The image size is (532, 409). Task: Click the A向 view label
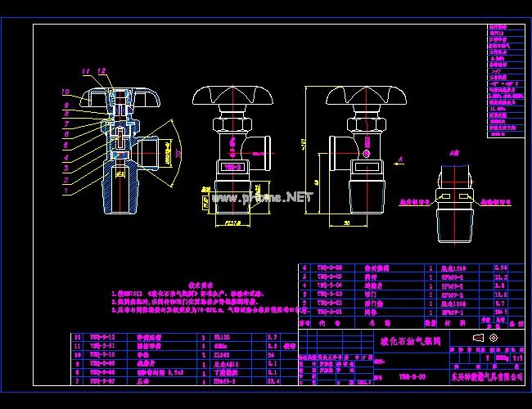(x=454, y=154)
